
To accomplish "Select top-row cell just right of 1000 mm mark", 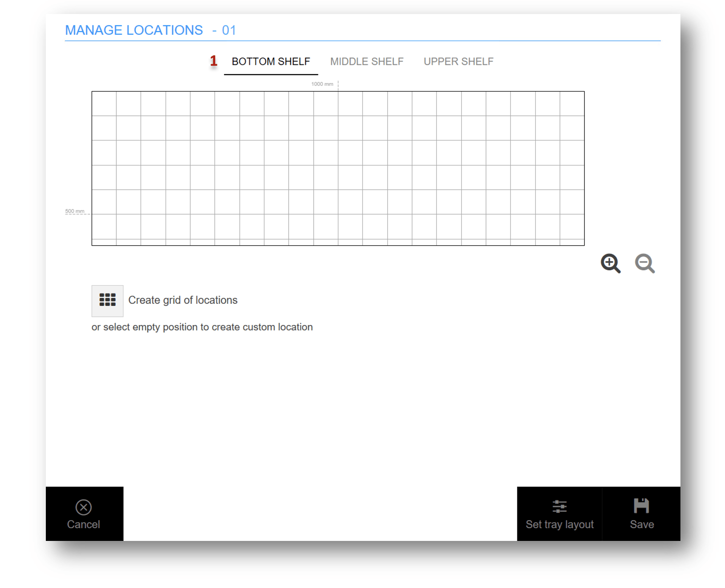I will tap(350, 104).
